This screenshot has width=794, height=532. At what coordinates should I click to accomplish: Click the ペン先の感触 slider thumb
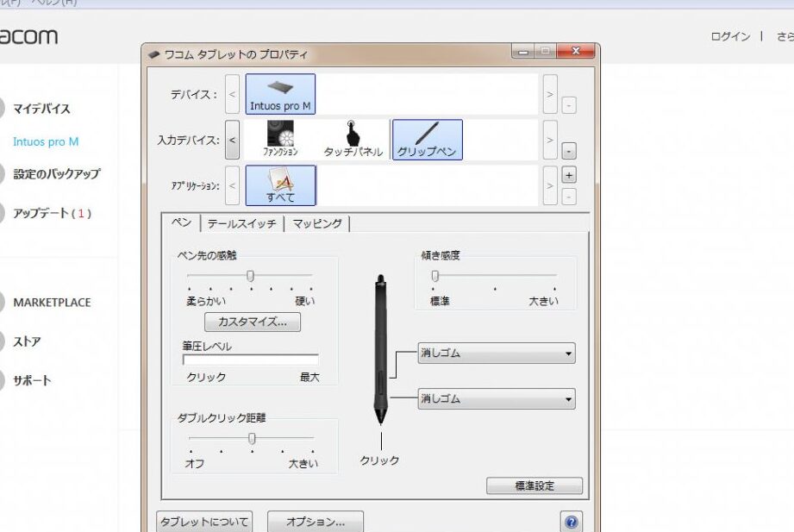(250, 276)
